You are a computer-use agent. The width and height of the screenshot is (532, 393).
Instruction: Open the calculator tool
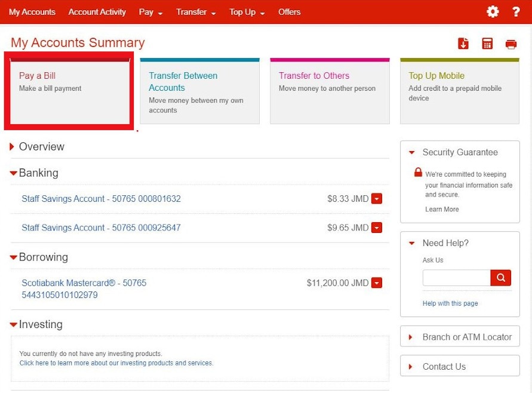[x=487, y=43]
